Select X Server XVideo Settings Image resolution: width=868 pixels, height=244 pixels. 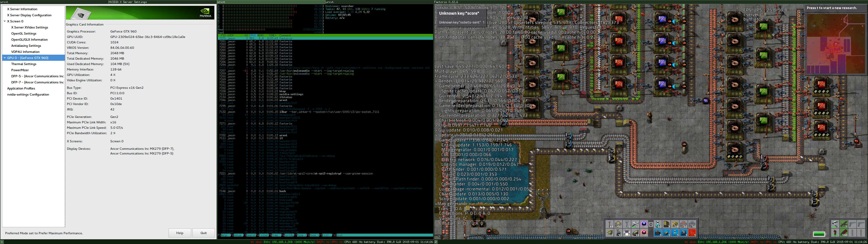(30, 27)
